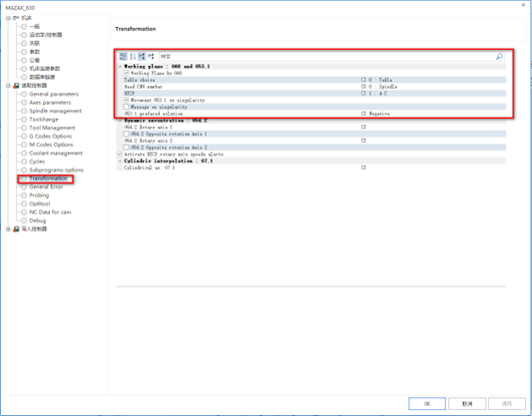Select the Transformation tree node
532x416 pixels.
click(x=48, y=179)
